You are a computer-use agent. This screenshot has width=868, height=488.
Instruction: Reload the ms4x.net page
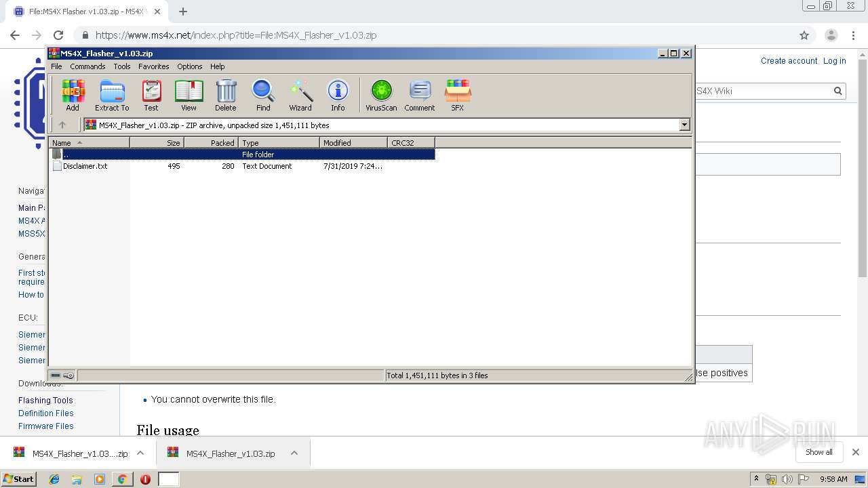[58, 35]
